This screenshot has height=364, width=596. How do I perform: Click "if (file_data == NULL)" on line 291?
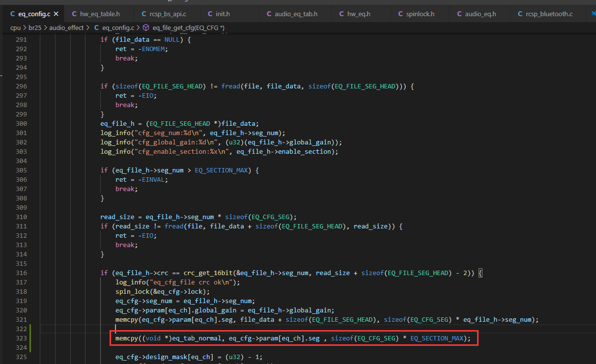(x=142, y=39)
